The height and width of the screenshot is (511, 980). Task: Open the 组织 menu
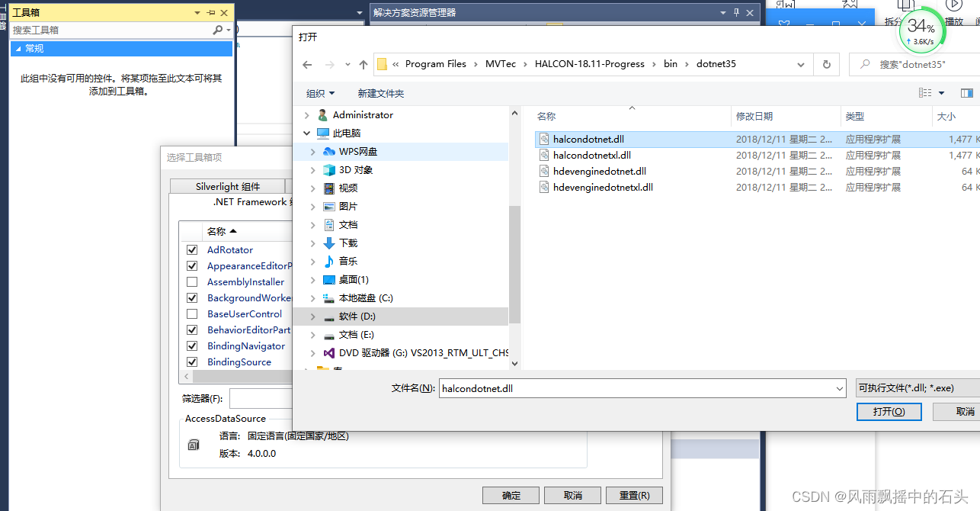320,93
